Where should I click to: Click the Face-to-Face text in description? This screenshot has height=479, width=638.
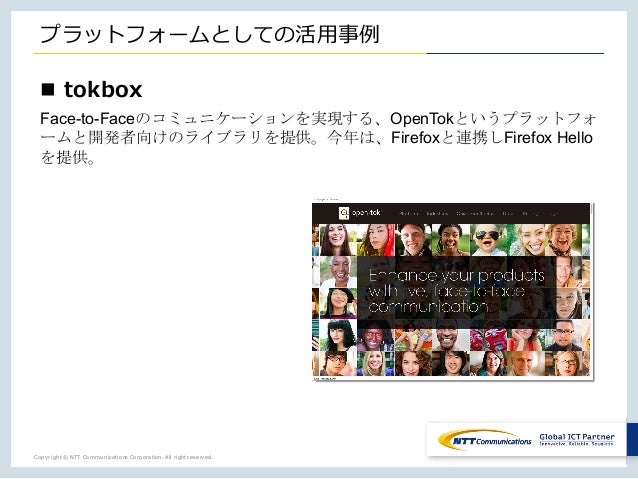(87, 119)
